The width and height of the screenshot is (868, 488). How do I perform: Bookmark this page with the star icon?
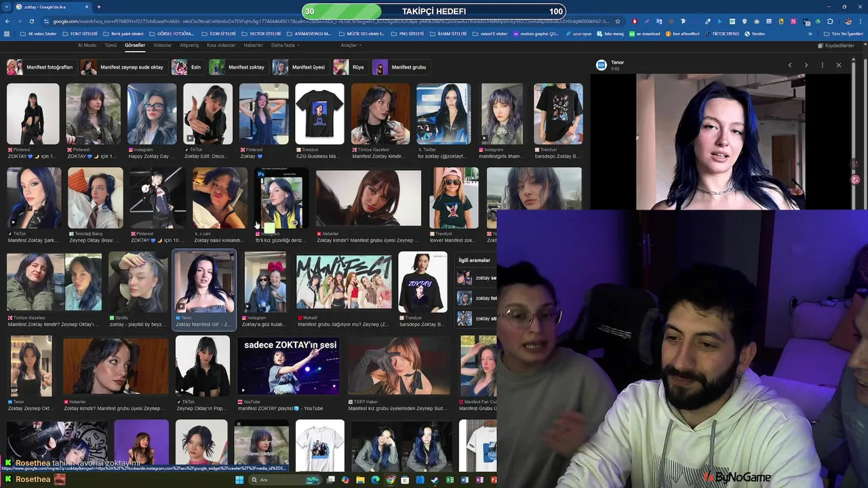[x=618, y=21]
